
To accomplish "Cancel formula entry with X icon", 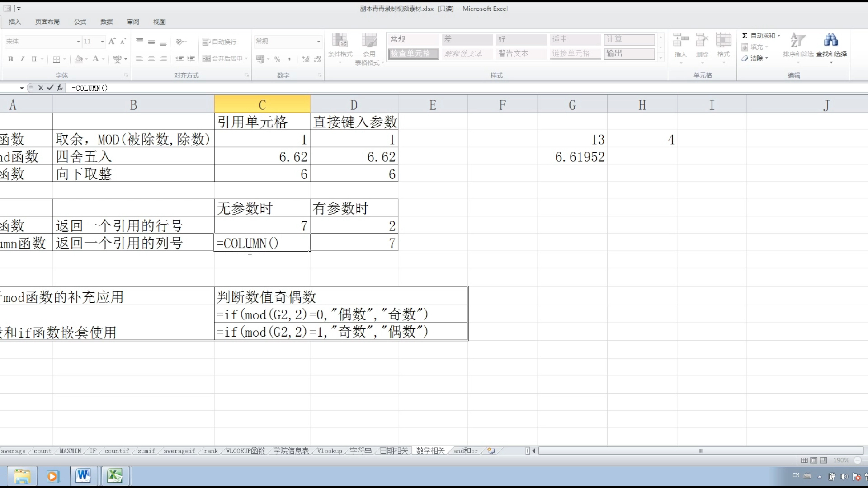I will [41, 88].
